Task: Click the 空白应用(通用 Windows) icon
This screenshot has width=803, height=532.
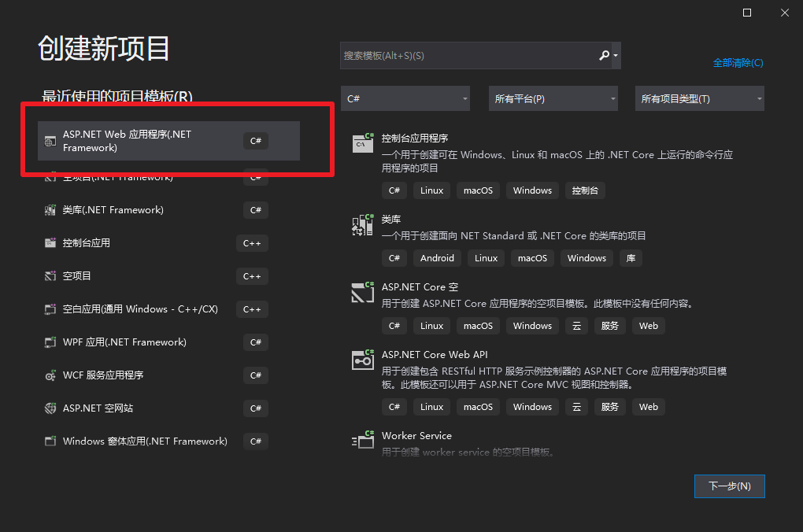Action: (x=49, y=308)
